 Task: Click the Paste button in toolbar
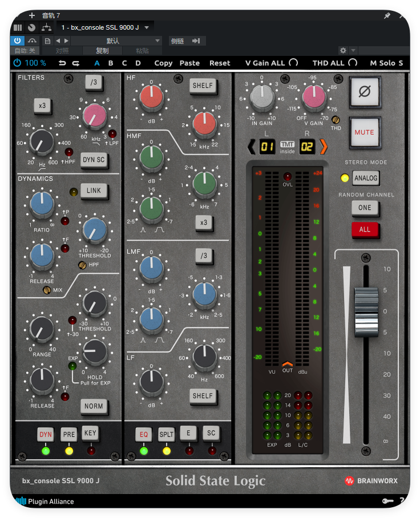click(x=189, y=63)
